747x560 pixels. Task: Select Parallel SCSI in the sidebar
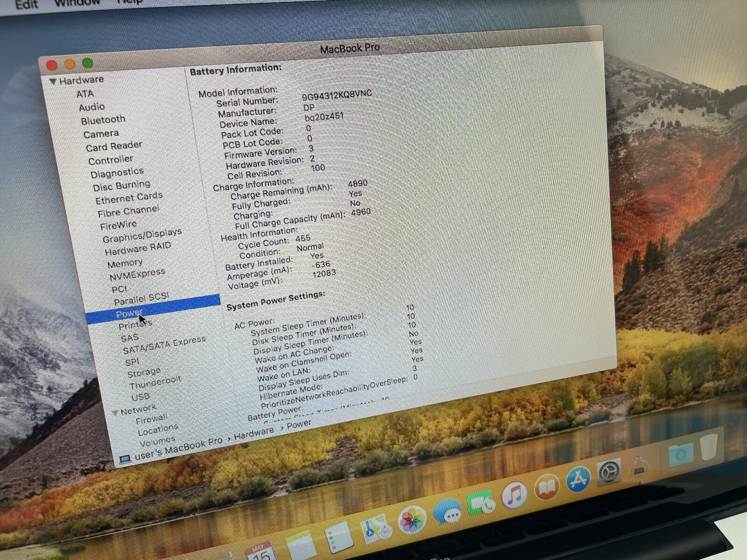[x=141, y=298]
